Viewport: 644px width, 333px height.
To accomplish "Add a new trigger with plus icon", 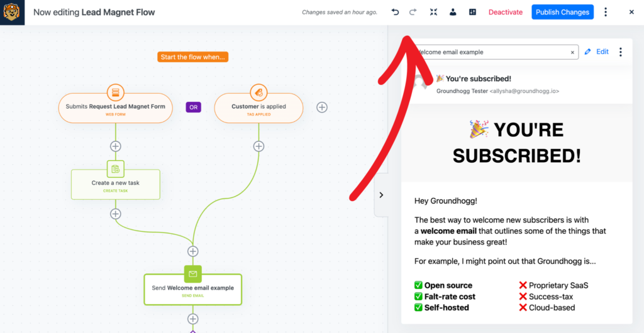I will (x=322, y=107).
